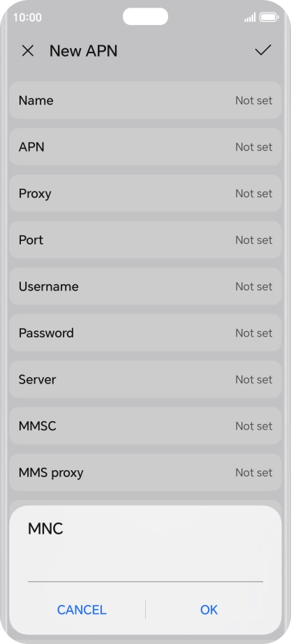Select the MMS proxy setting row
This screenshot has height=644, width=291.
(x=145, y=472)
